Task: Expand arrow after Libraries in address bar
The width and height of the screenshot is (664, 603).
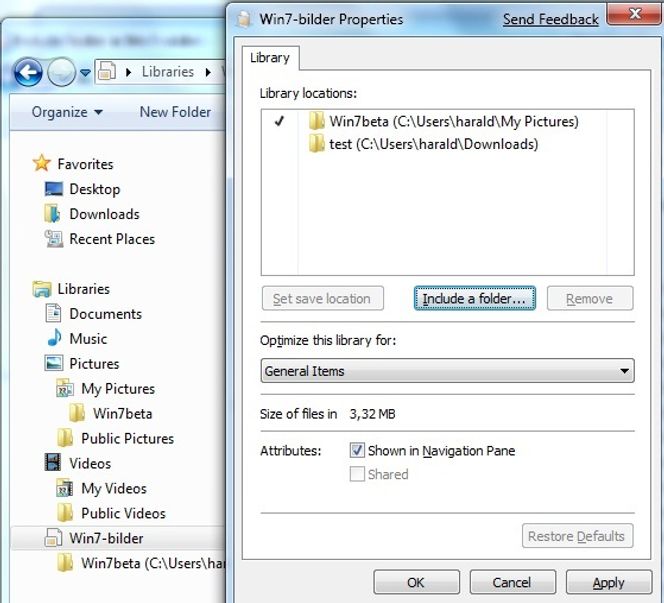Action: tap(208, 72)
